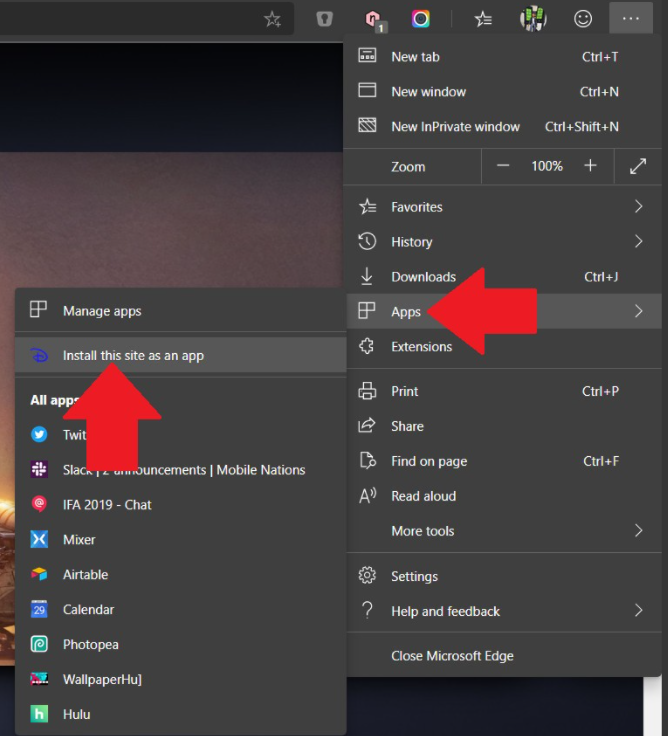Click the pink hexagon extension with badge

click(x=375, y=21)
